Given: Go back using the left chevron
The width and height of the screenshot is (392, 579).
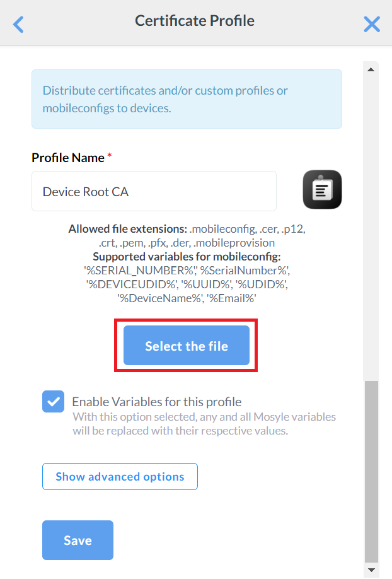Looking at the screenshot, I should 18,25.
